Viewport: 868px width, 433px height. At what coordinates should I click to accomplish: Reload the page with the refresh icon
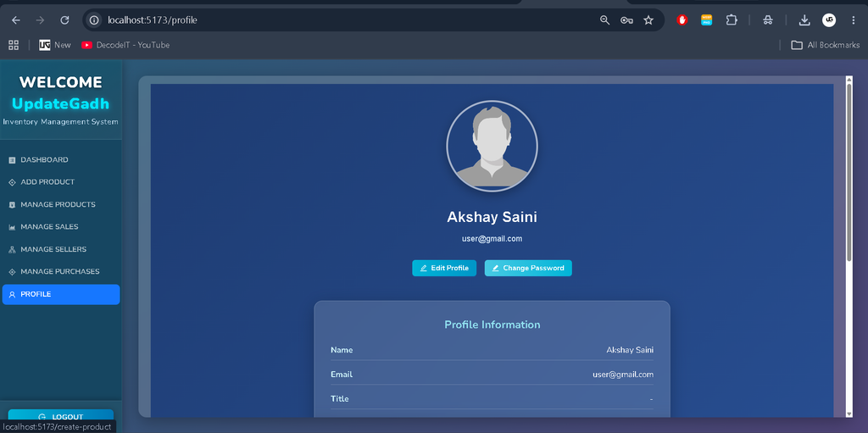pos(64,20)
